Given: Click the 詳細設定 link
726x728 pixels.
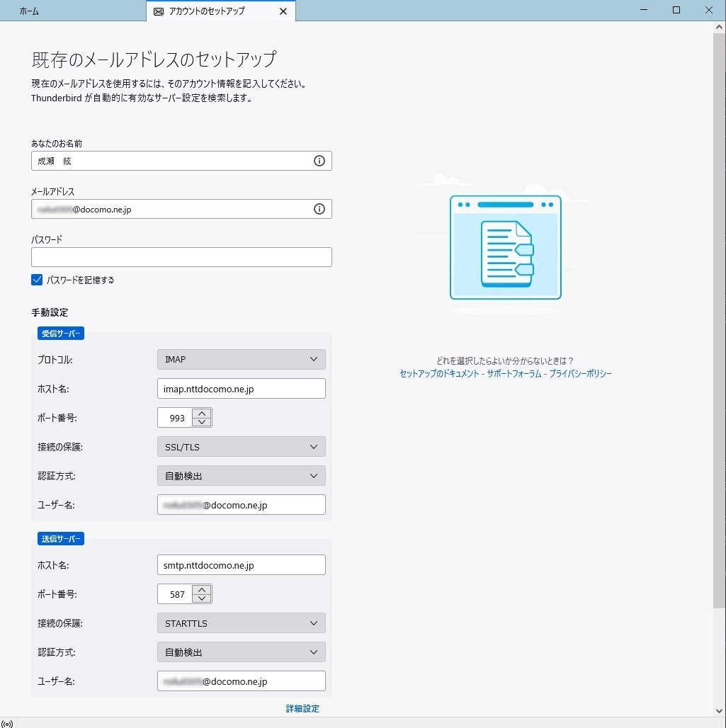Looking at the screenshot, I should point(302,708).
